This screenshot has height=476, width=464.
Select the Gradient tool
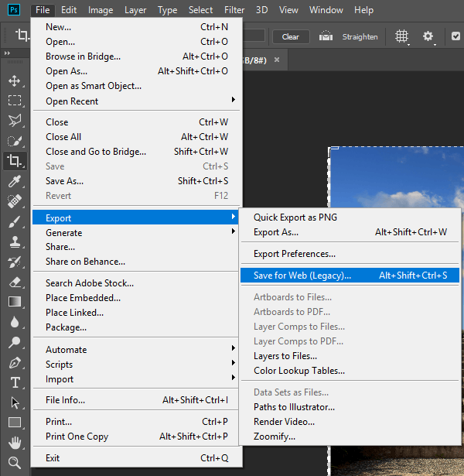tap(14, 302)
